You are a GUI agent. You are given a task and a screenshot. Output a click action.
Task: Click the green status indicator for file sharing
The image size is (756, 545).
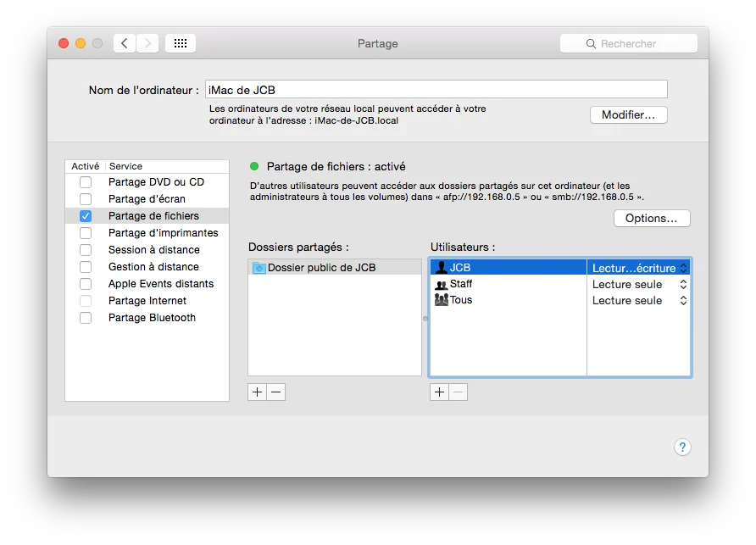254,166
